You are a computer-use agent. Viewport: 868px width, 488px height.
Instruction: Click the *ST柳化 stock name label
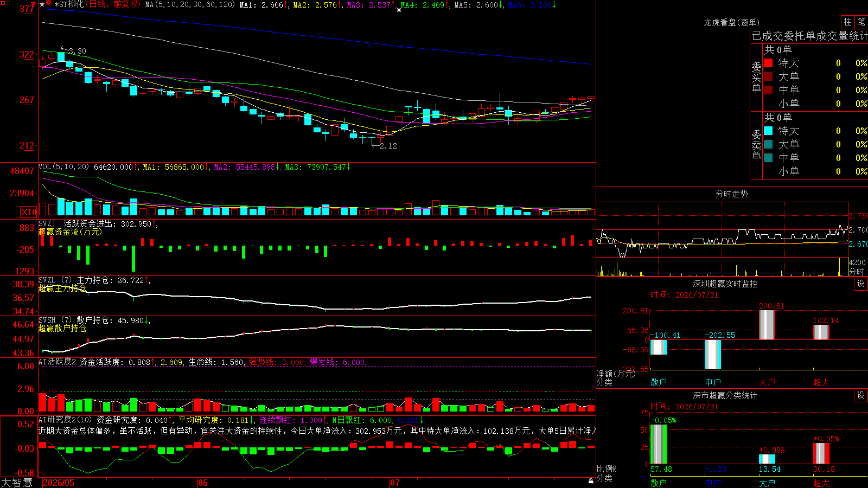[69, 4]
